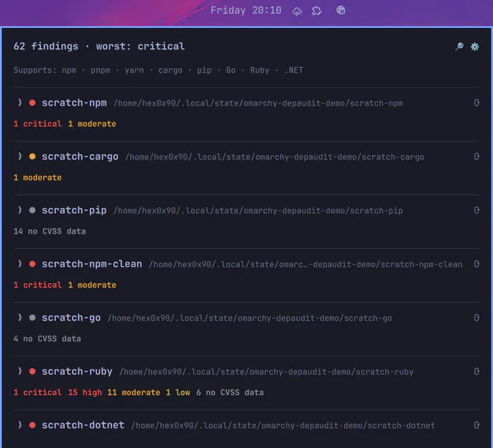This screenshot has width=493, height=448.
Task: Open the search magnifier icon
Action: (459, 47)
